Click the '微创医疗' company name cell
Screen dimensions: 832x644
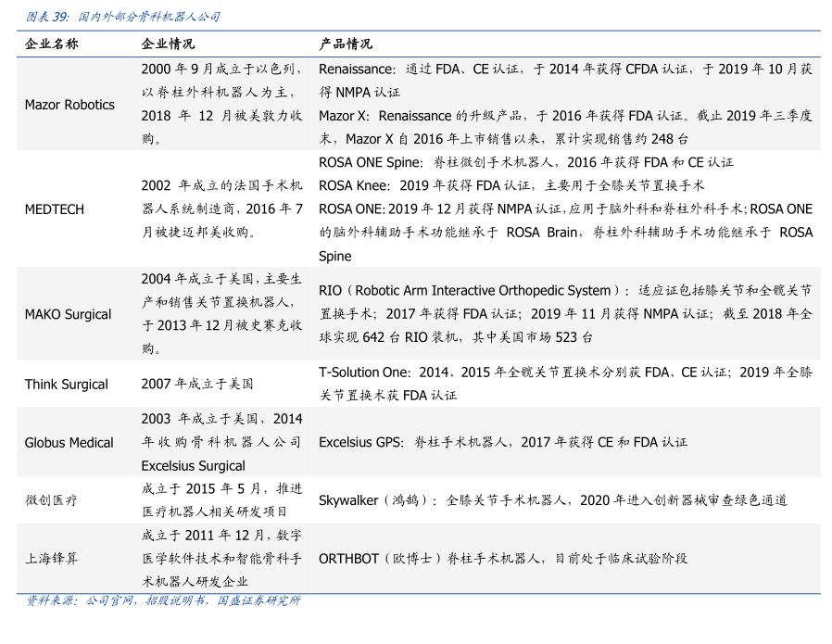click(52, 500)
